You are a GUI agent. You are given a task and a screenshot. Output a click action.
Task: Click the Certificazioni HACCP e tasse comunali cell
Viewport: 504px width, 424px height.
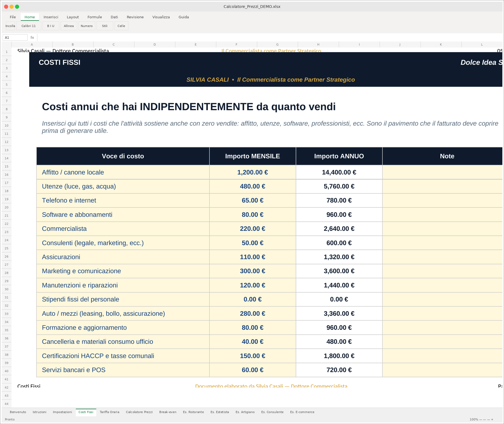pos(123,356)
